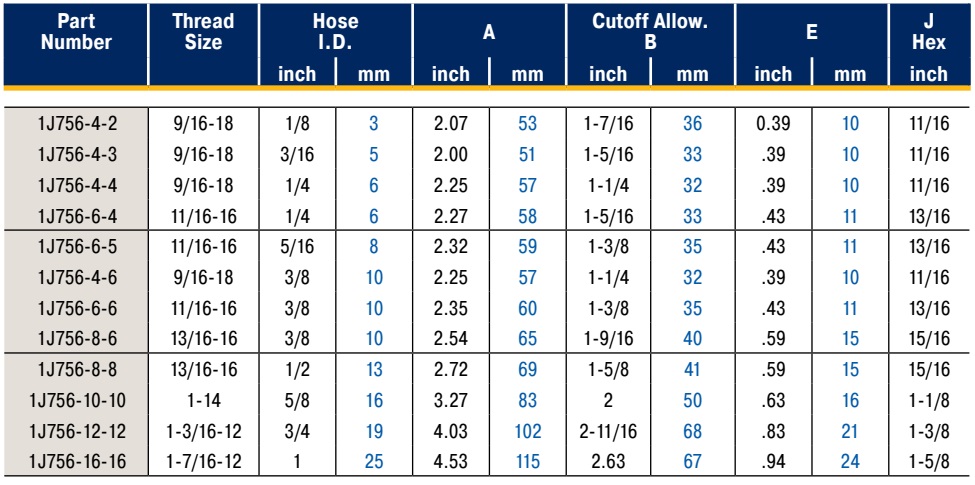This screenshot has width=975, height=485.
Task: Click the Hose I.D. column header
Action: [x=336, y=32]
